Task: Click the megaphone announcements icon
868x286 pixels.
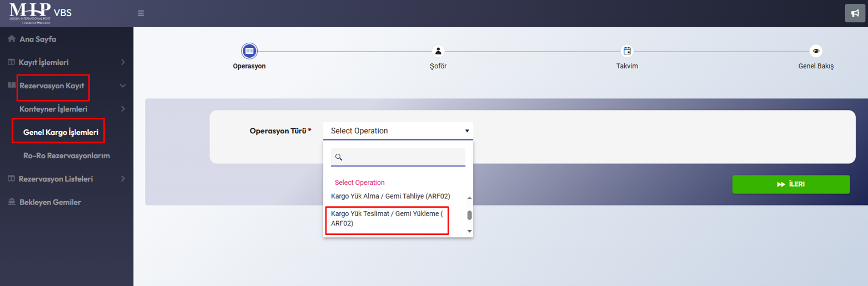Action: pos(855,13)
